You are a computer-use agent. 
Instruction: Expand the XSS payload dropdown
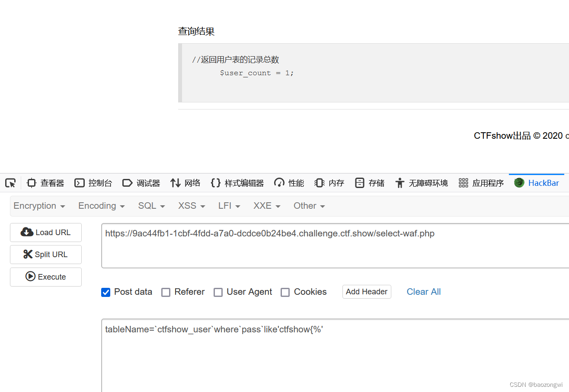191,206
